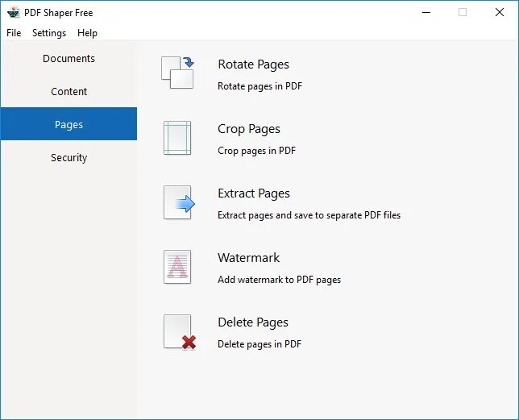Click 'Delete pages in PDF' description
This screenshot has width=519, height=420.
click(259, 344)
